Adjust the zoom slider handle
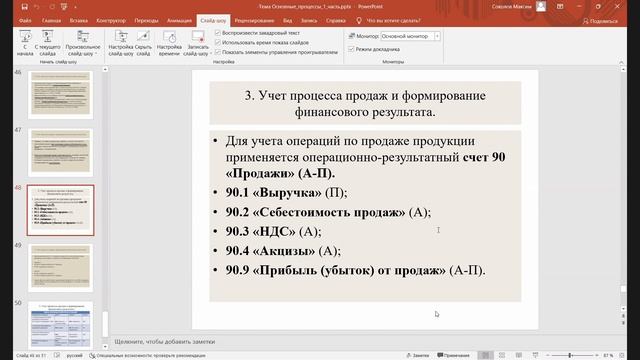 [570, 356]
